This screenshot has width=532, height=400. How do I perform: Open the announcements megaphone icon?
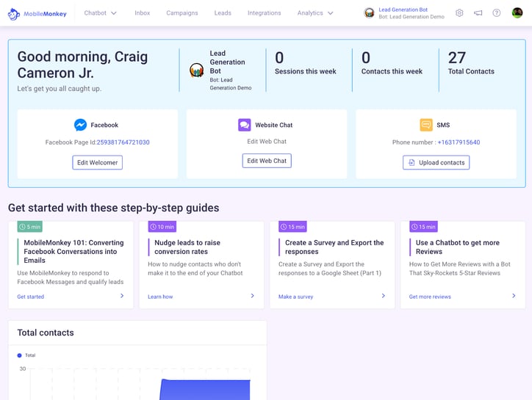pyautogui.click(x=478, y=13)
